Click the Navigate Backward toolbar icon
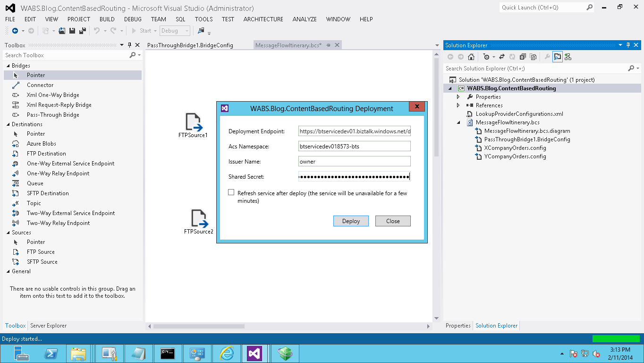The width and height of the screenshot is (644, 363). 15,31
